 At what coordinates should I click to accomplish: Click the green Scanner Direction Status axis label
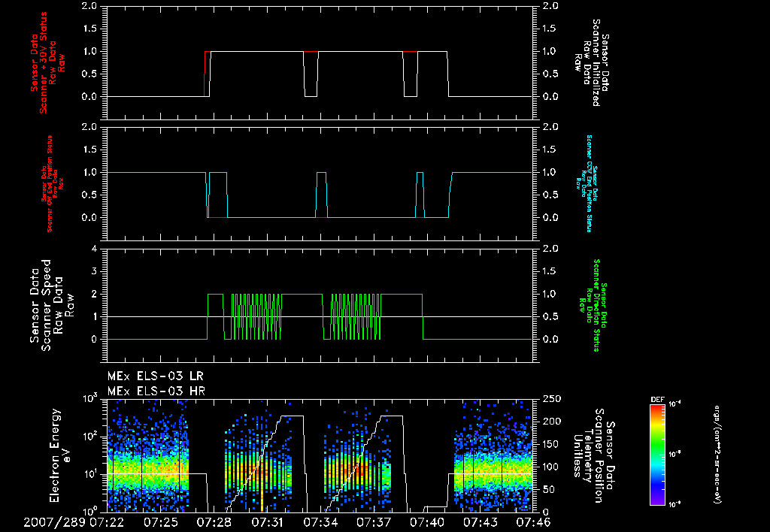point(593,305)
